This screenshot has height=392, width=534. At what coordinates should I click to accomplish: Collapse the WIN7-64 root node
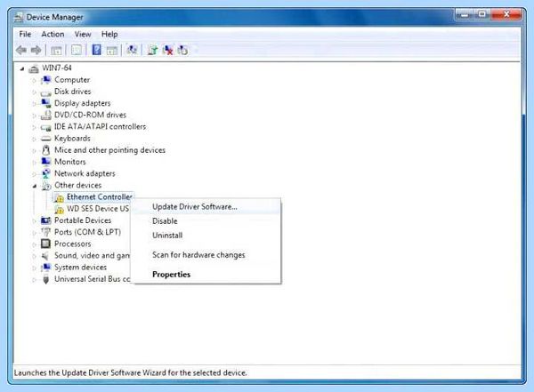(22, 69)
